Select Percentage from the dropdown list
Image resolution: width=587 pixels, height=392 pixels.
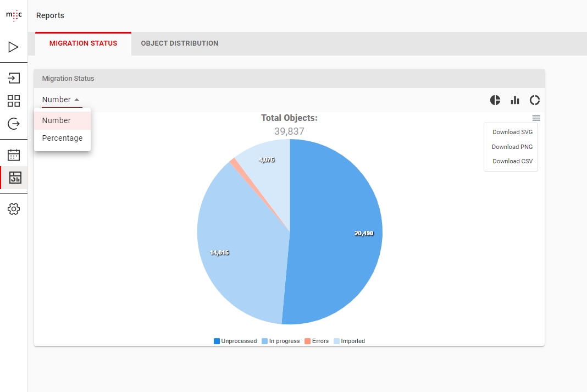(x=62, y=138)
